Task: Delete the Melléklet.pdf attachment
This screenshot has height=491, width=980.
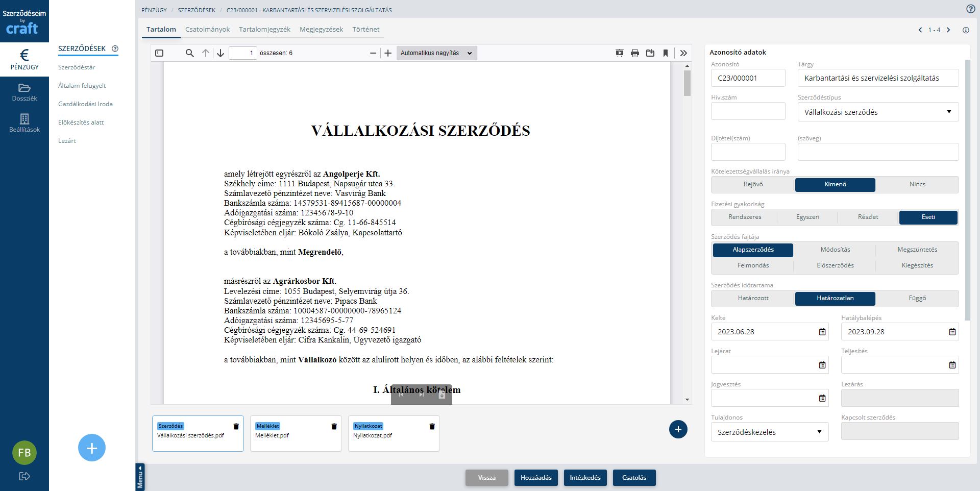Action: click(x=334, y=427)
